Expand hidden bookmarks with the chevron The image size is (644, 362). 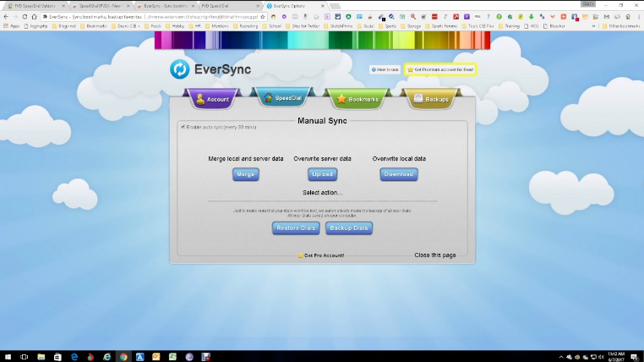tap(593, 26)
